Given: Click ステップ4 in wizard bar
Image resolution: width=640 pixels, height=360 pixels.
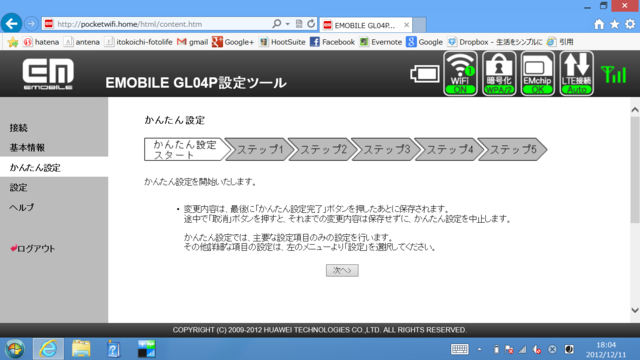Looking at the screenshot, I should click(450, 149).
